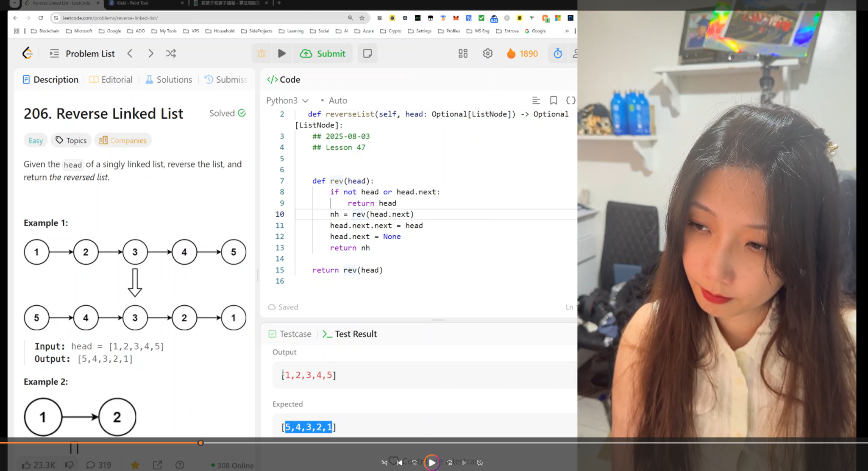Open the help question mark icon
The width and height of the screenshot is (868, 471).
point(180,465)
